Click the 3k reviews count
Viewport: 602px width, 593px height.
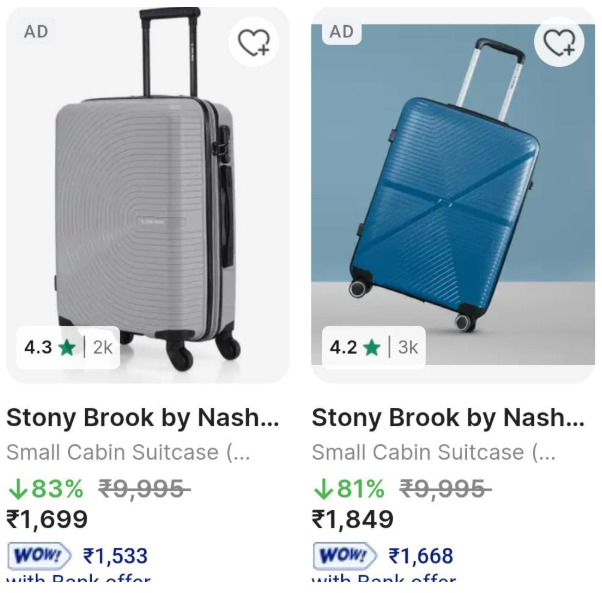[x=408, y=348]
